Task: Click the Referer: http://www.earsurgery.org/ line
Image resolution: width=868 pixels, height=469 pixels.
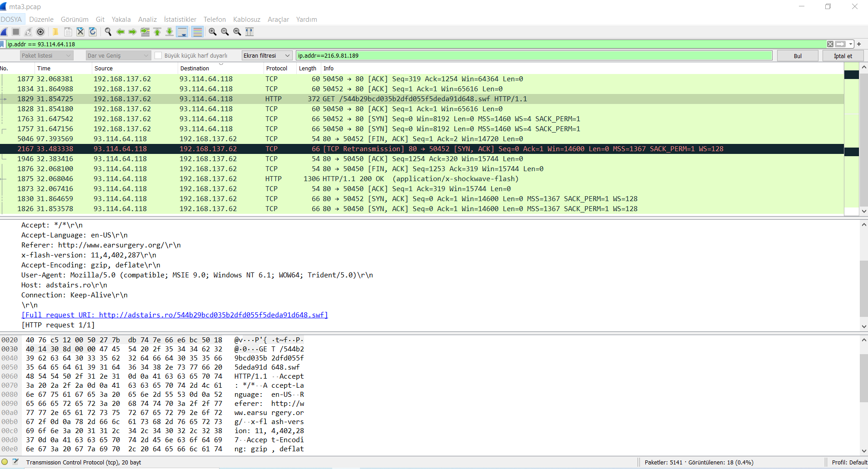Action: [101, 245]
